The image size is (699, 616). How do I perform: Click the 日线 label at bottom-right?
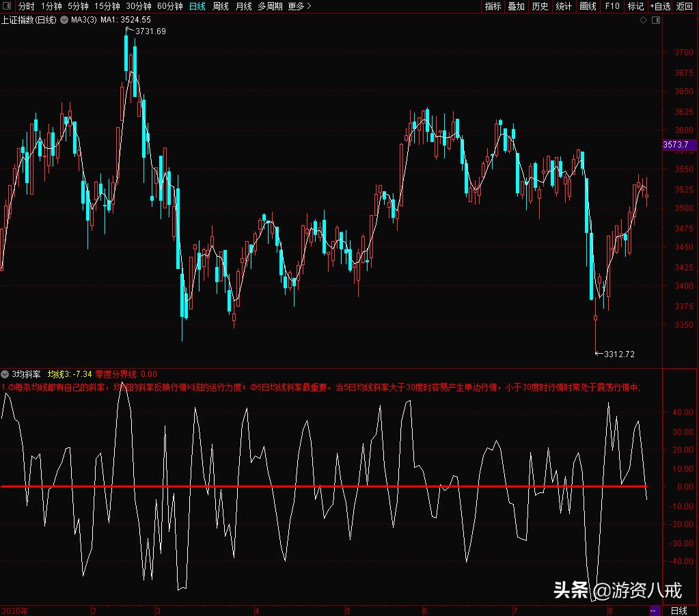(679, 611)
